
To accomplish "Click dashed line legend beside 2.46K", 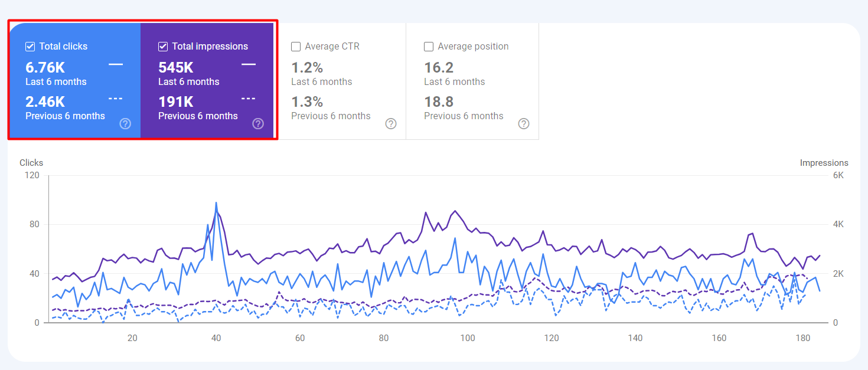I will (116, 99).
